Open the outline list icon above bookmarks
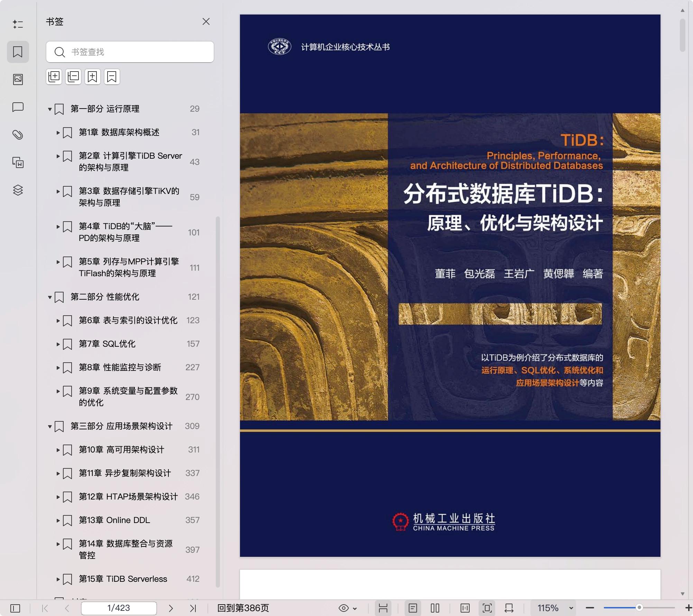693x616 pixels. pos(18,25)
